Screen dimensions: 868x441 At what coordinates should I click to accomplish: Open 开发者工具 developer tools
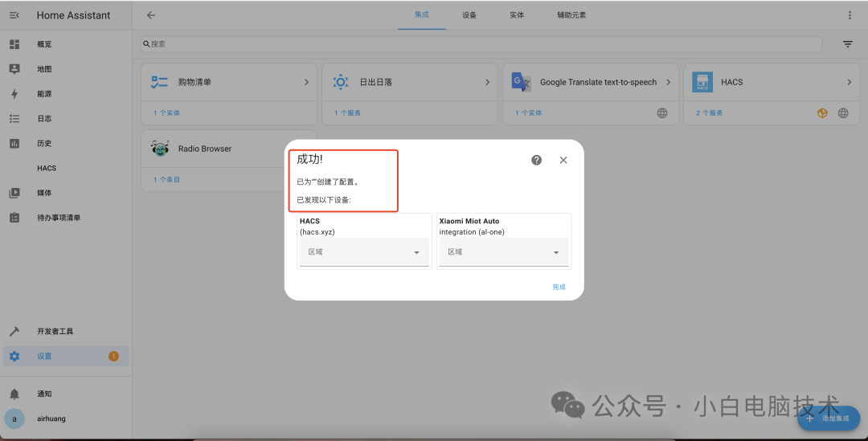click(66, 332)
